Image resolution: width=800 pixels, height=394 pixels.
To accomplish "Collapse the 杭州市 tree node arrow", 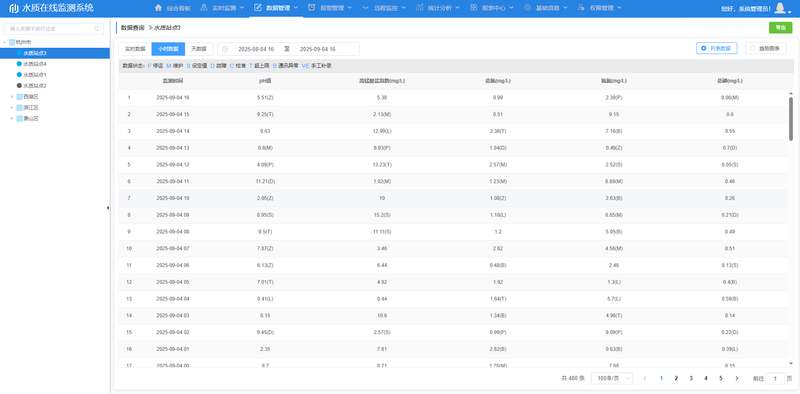I will click(x=5, y=42).
